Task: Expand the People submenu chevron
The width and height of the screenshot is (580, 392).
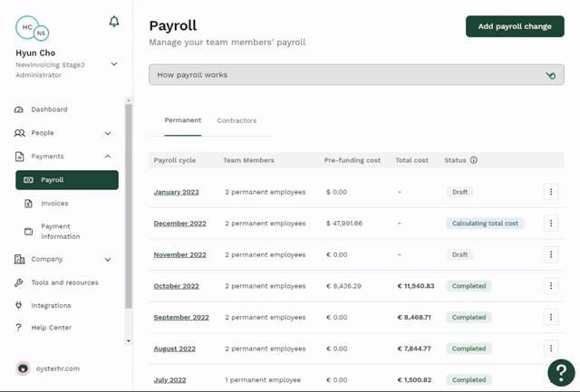Action: click(x=108, y=133)
